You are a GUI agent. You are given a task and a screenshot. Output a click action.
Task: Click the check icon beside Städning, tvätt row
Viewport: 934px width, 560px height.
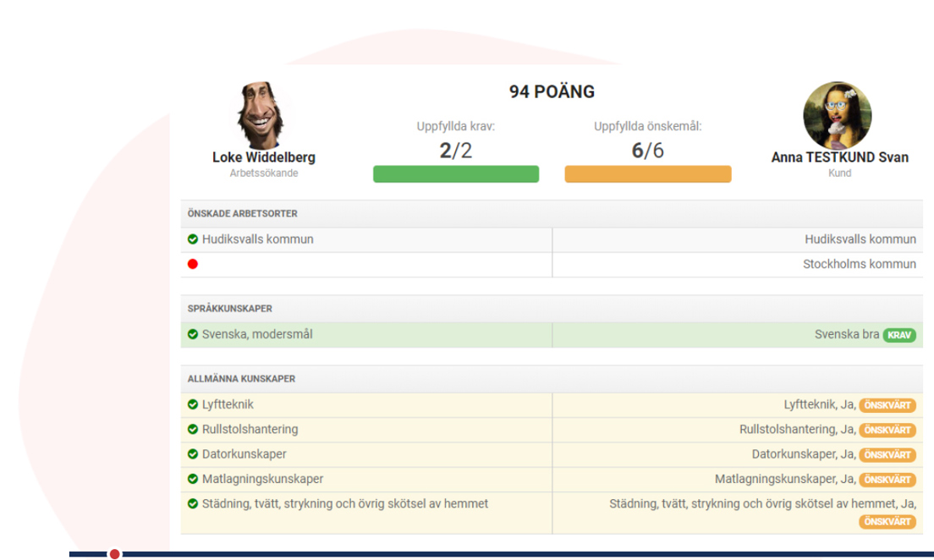[193, 504]
